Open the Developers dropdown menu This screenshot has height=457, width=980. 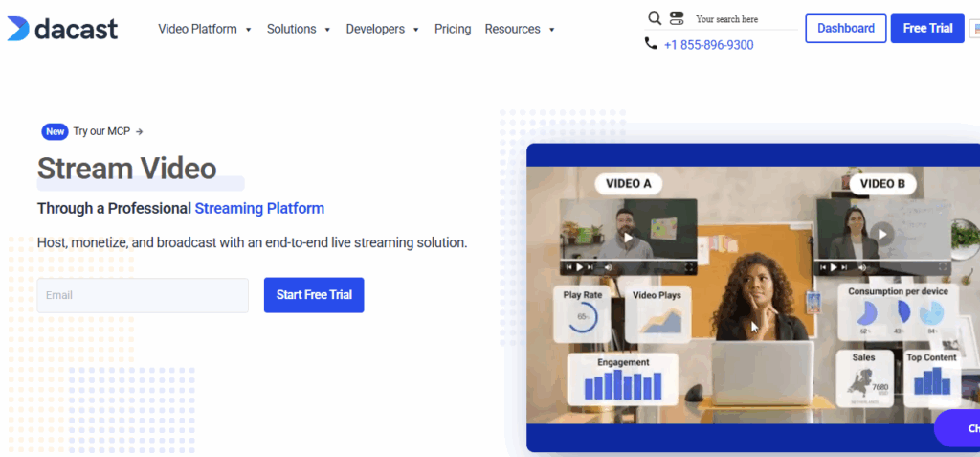click(382, 29)
